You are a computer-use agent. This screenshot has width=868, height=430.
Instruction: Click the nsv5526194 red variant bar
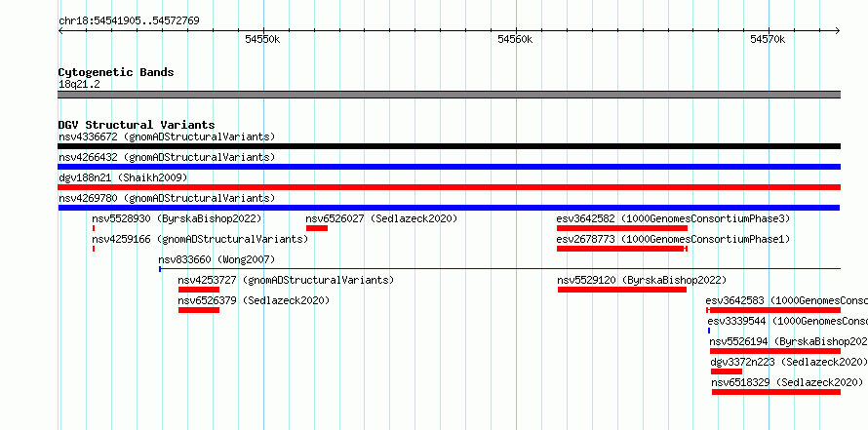(775, 351)
